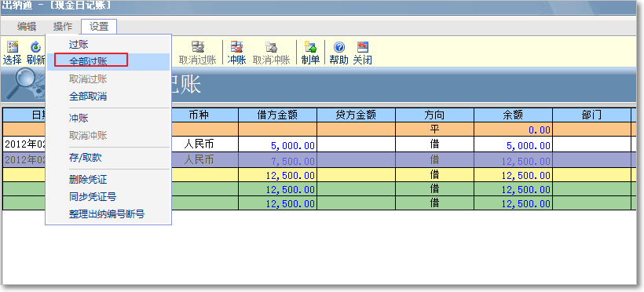Open the 操作 menu
This screenshot has height=292, width=644.
[x=63, y=27]
